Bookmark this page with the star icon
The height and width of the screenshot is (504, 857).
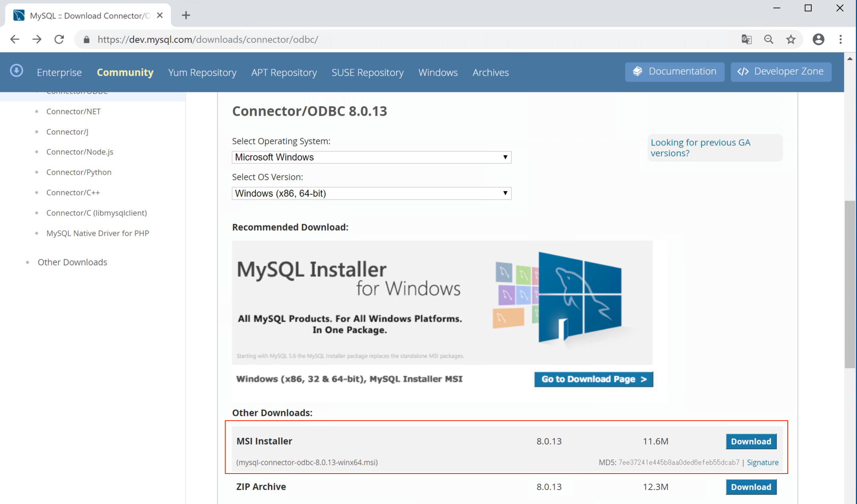791,39
